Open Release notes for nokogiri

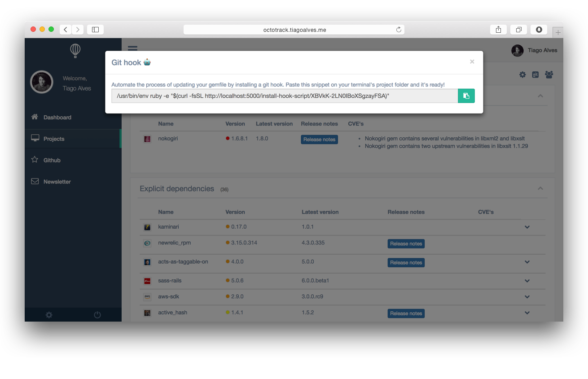click(319, 139)
